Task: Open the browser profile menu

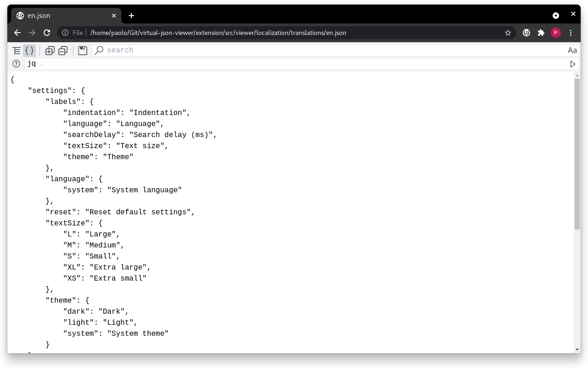Action: pyautogui.click(x=556, y=33)
